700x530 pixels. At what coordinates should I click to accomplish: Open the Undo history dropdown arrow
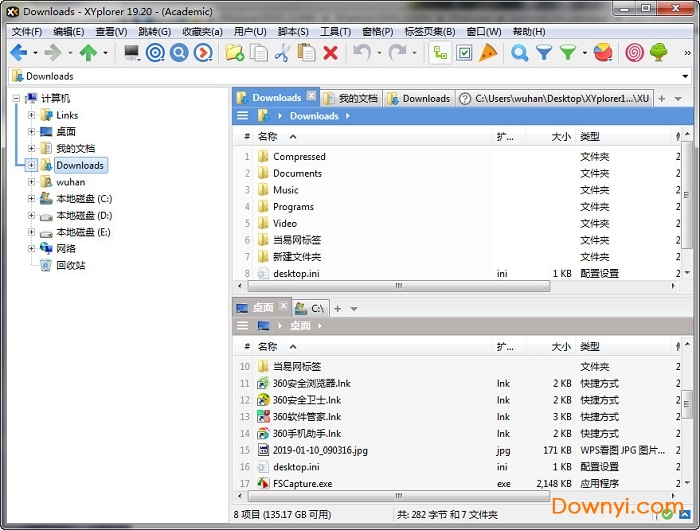tap(379, 53)
